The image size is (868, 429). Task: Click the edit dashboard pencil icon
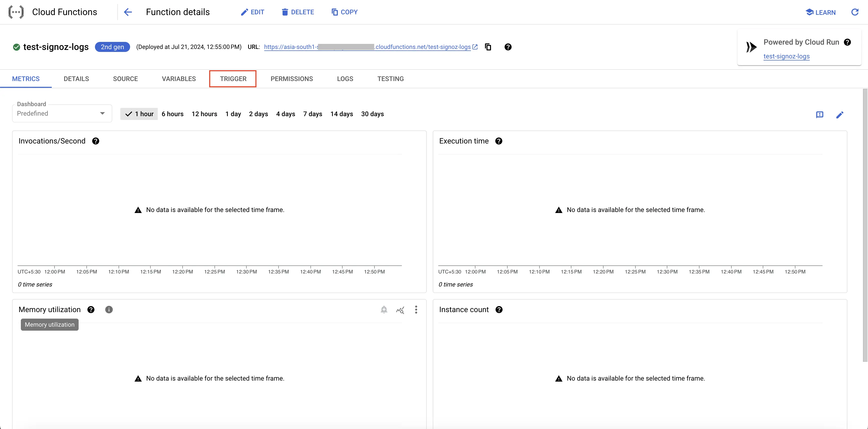[x=840, y=115]
